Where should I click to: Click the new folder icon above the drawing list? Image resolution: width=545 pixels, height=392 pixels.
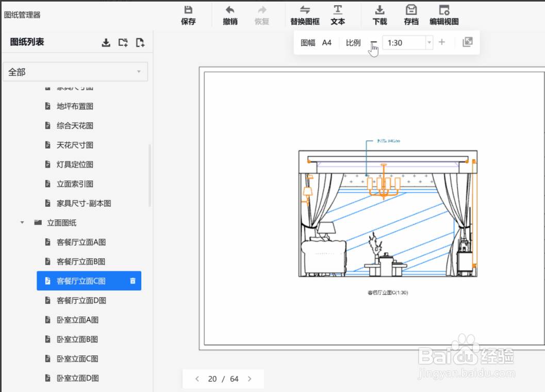(x=123, y=43)
